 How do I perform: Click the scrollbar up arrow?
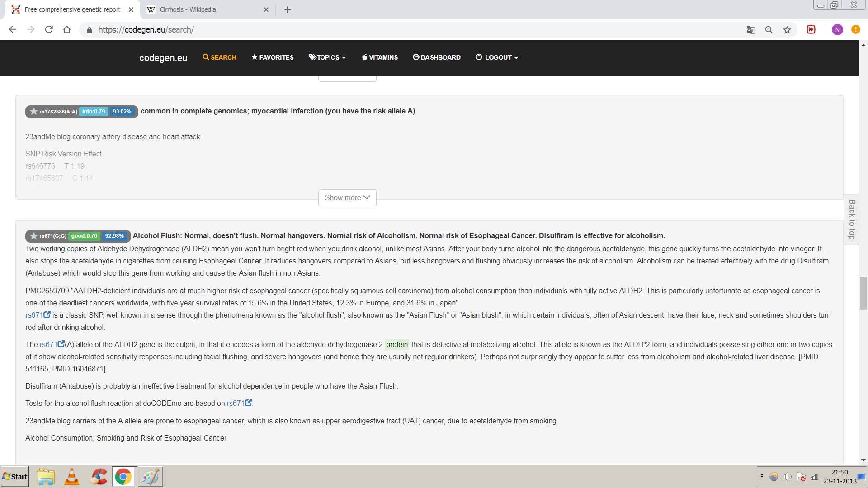(863, 45)
